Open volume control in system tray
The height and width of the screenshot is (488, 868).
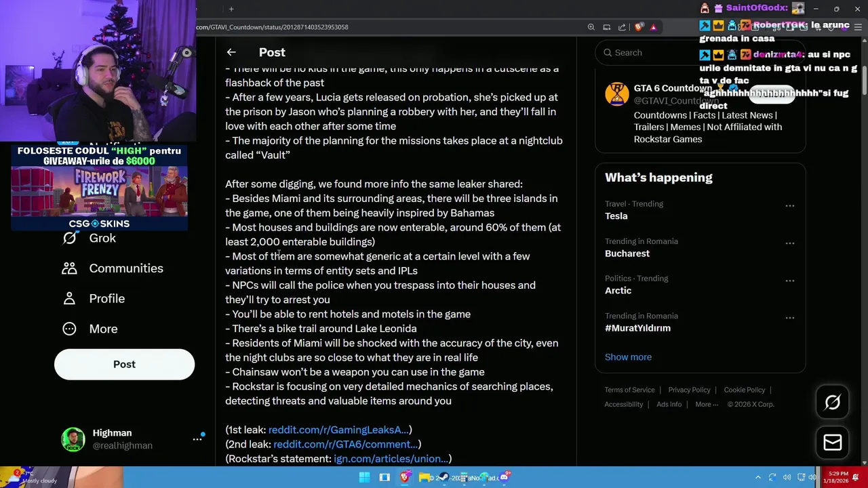[x=787, y=477]
